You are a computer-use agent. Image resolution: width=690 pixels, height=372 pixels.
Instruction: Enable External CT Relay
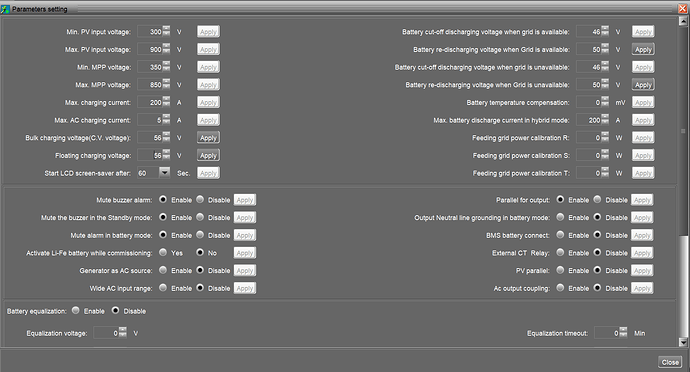[x=560, y=252]
